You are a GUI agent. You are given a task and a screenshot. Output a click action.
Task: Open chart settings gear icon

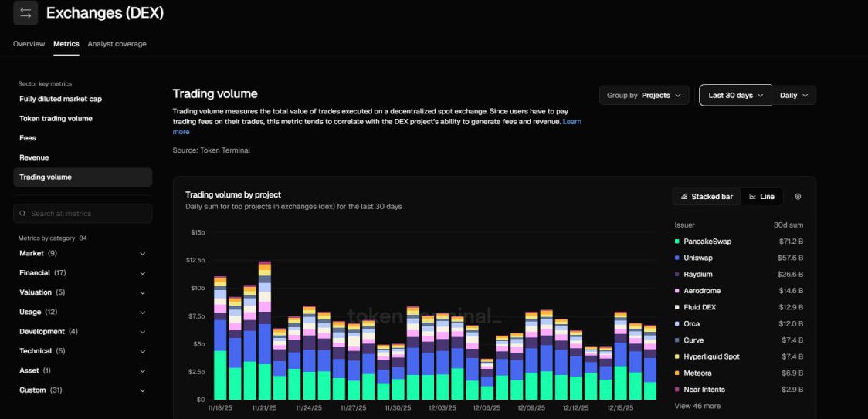tap(798, 197)
